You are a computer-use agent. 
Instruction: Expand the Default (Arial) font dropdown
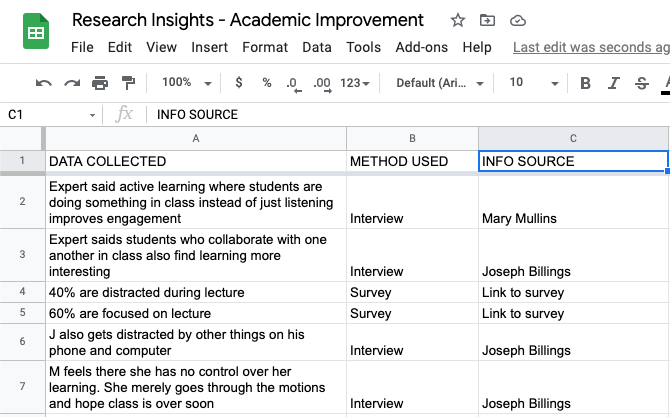(440, 83)
